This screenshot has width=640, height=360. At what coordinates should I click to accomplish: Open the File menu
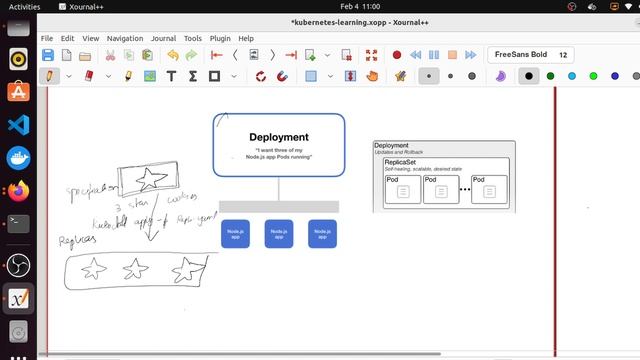click(x=47, y=38)
